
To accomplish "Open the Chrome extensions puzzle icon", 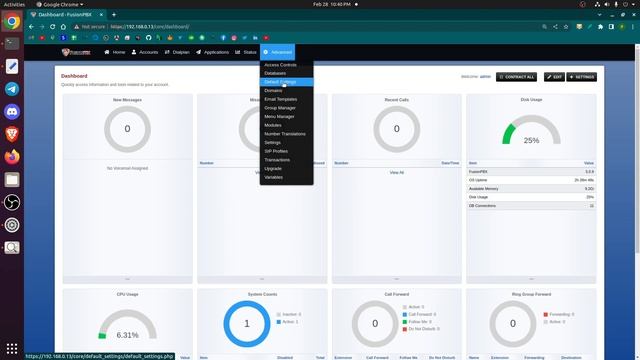I will (x=600, y=27).
